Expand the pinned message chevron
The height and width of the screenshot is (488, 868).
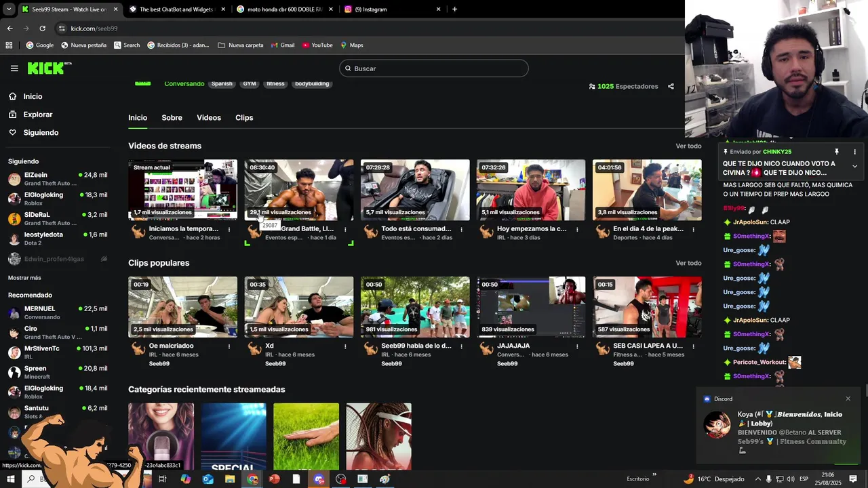pyautogui.click(x=854, y=166)
